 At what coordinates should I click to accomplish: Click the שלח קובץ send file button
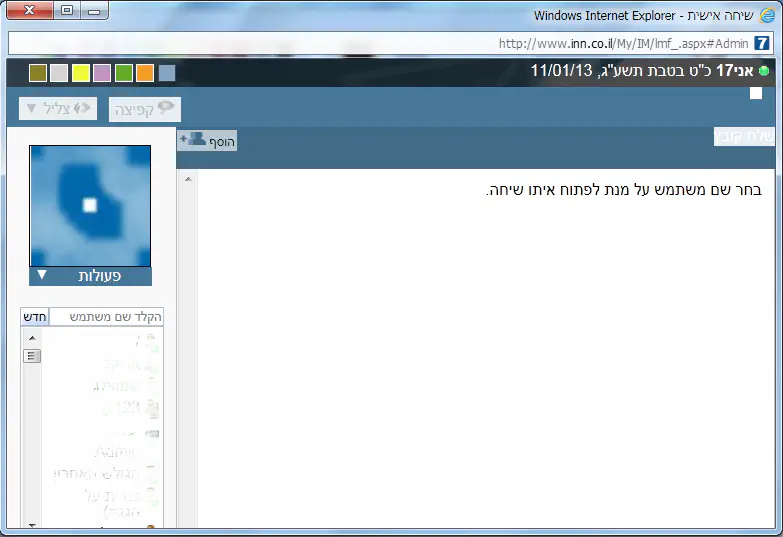[744, 138]
